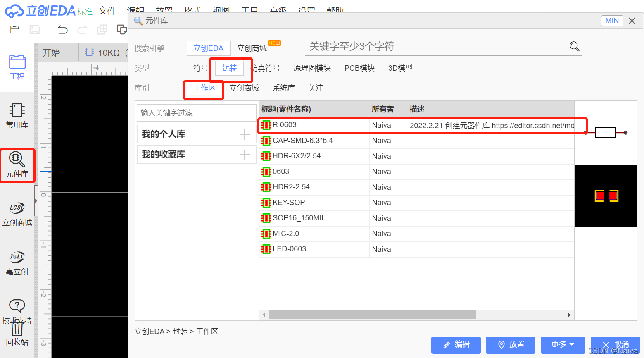Screen dimensions: 644x358
Task: Select the 仿真符号 type
Action: click(266, 68)
